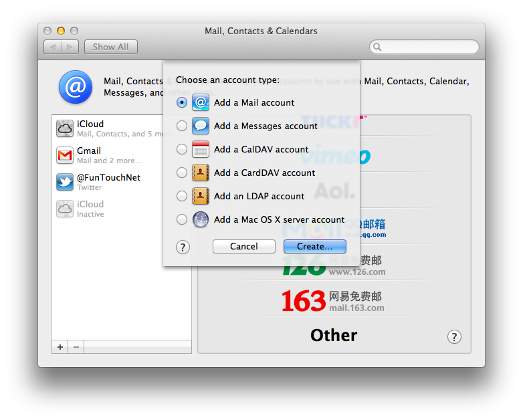The height and width of the screenshot is (420, 523).
Task: Select the Add a CalDAV account radio button
Action: click(182, 149)
